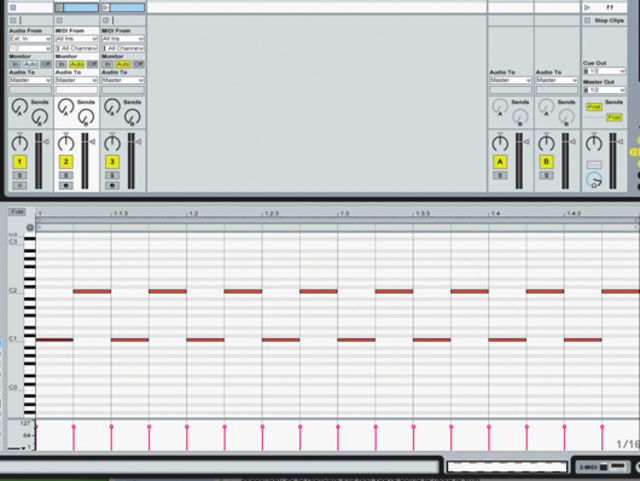640x481 pixels.
Task: Click Master volume fader handle
Action: pyautogui.click(x=620, y=142)
